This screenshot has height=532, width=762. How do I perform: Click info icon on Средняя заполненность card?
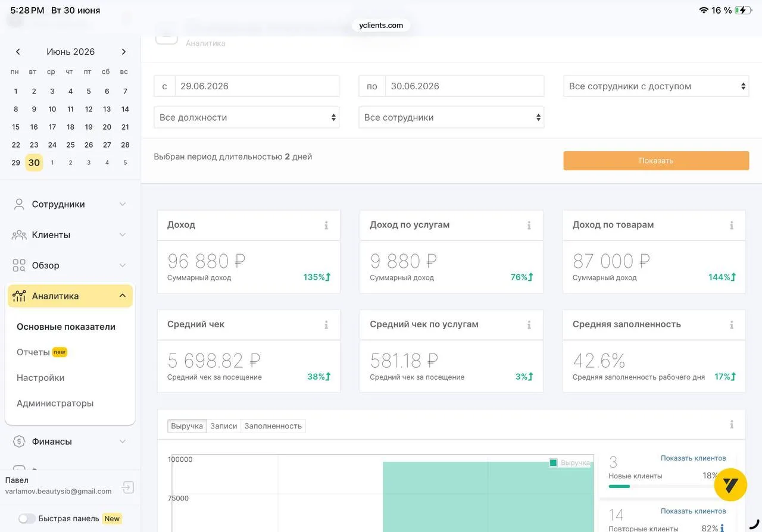click(x=732, y=325)
